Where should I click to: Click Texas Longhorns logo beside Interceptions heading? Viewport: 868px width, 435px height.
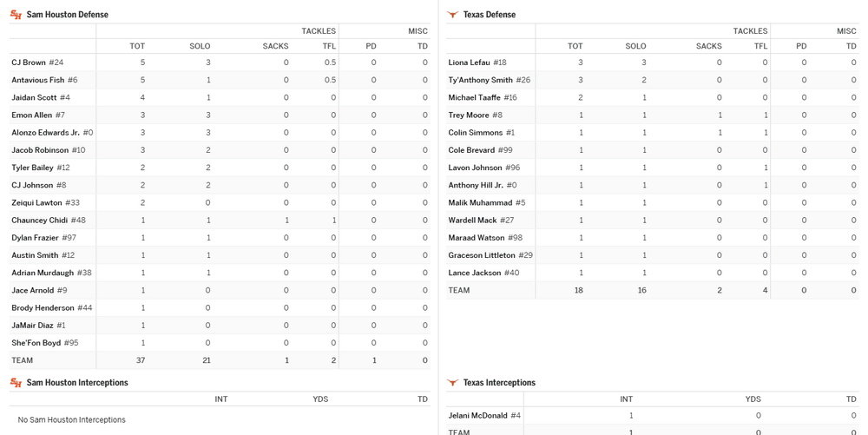452,383
